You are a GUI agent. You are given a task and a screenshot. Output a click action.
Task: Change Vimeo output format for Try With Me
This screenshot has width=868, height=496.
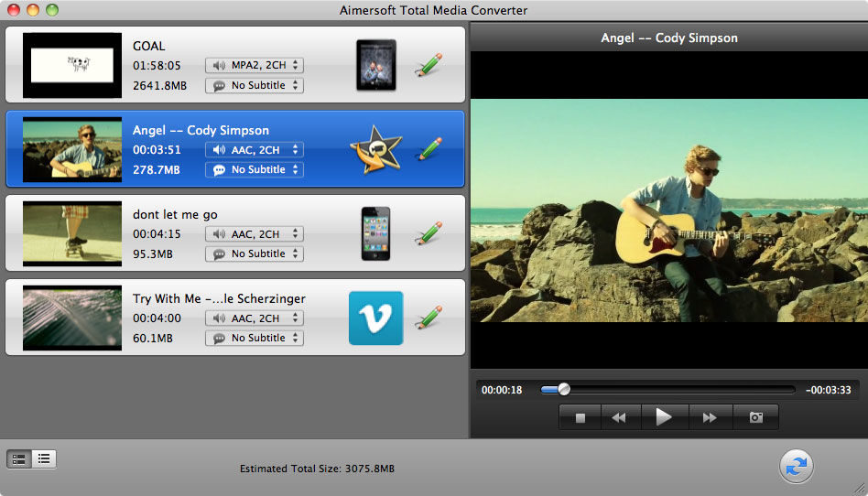(x=376, y=318)
